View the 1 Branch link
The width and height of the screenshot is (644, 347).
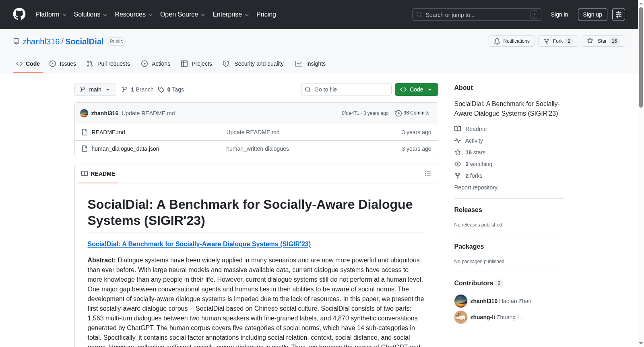tap(138, 89)
